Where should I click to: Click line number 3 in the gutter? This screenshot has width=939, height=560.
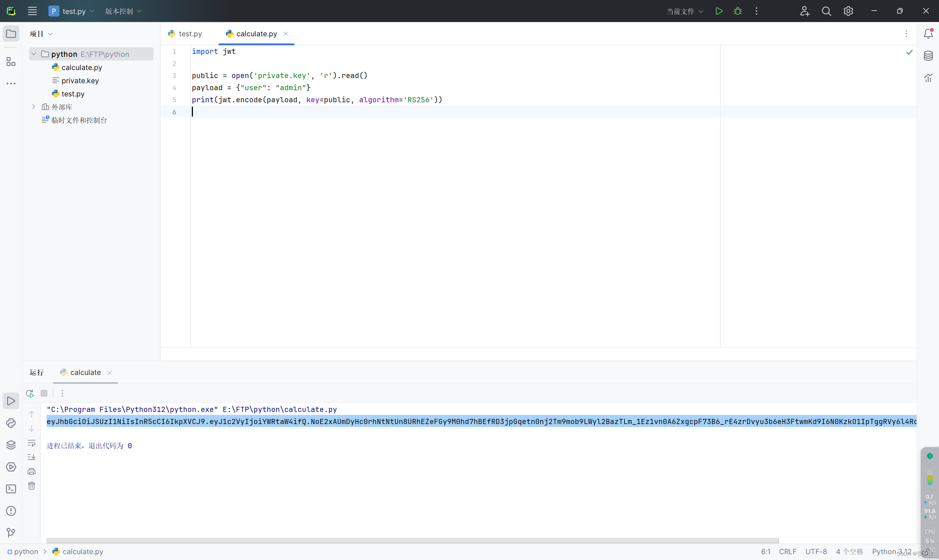(x=175, y=75)
